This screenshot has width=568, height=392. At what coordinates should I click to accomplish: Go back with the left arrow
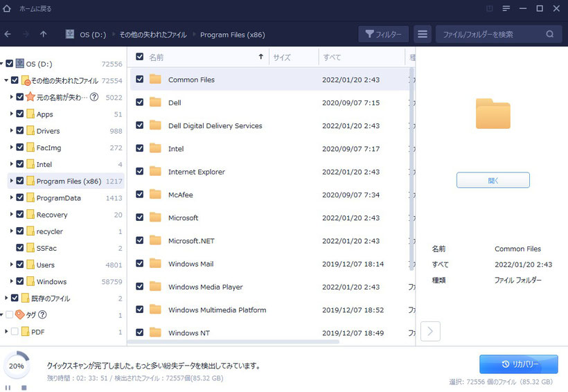[8, 35]
